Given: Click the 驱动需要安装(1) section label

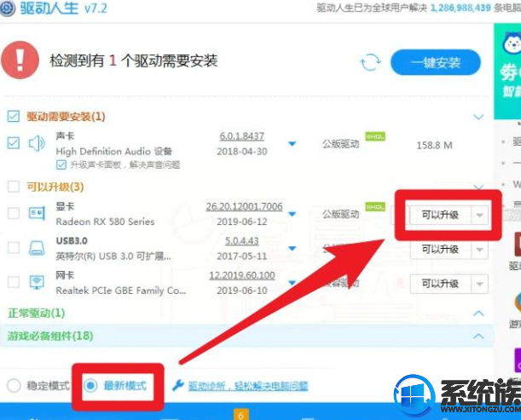Looking at the screenshot, I should (67, 117).
